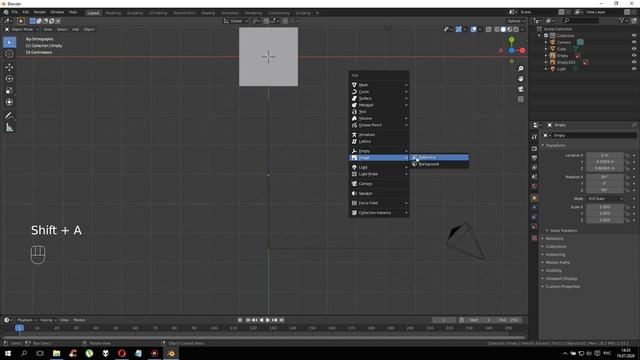
Task: Open the Tool properties tab icon
Action: 534,137
